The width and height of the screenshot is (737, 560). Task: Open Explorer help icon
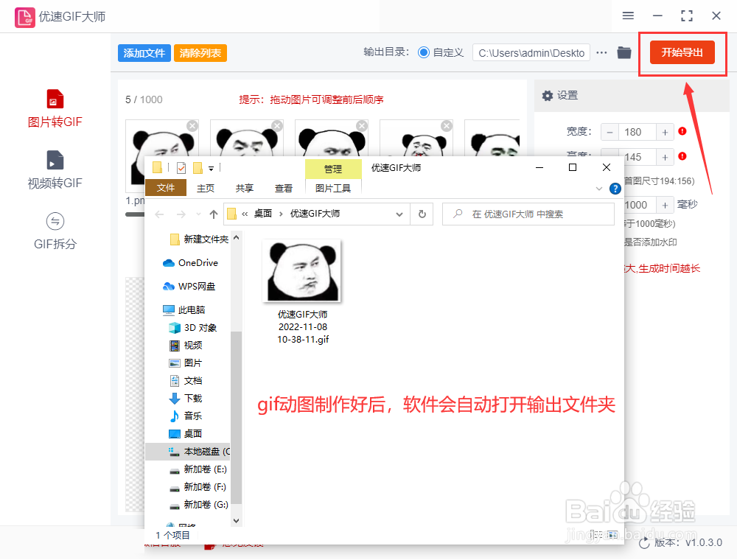click(615, 189)
